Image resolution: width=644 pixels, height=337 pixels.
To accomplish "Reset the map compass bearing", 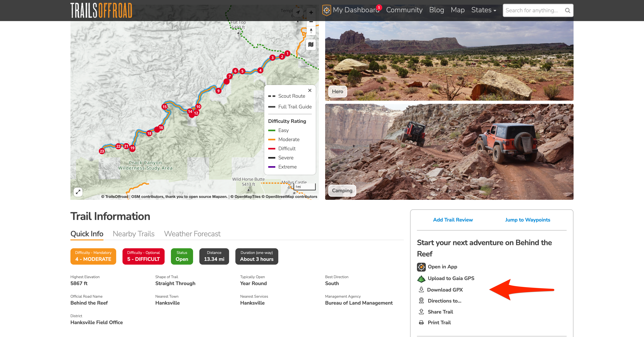I will 311,31.
